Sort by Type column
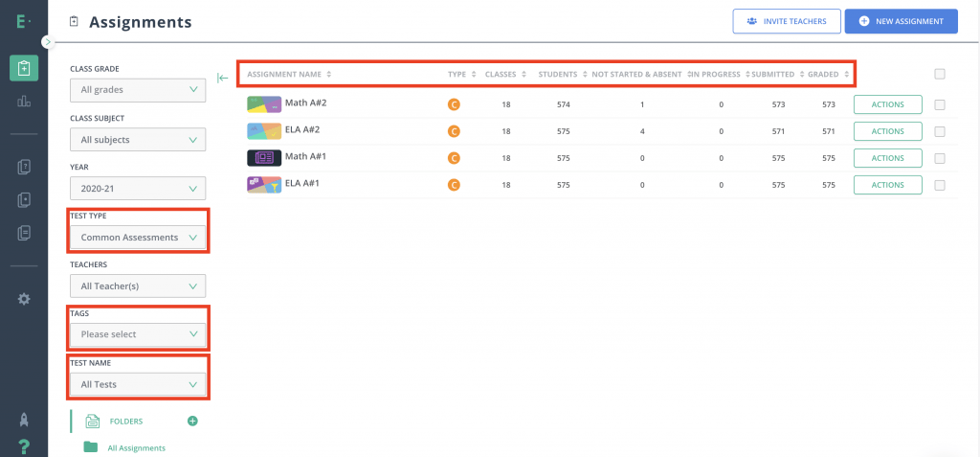 tap(462, 75)
